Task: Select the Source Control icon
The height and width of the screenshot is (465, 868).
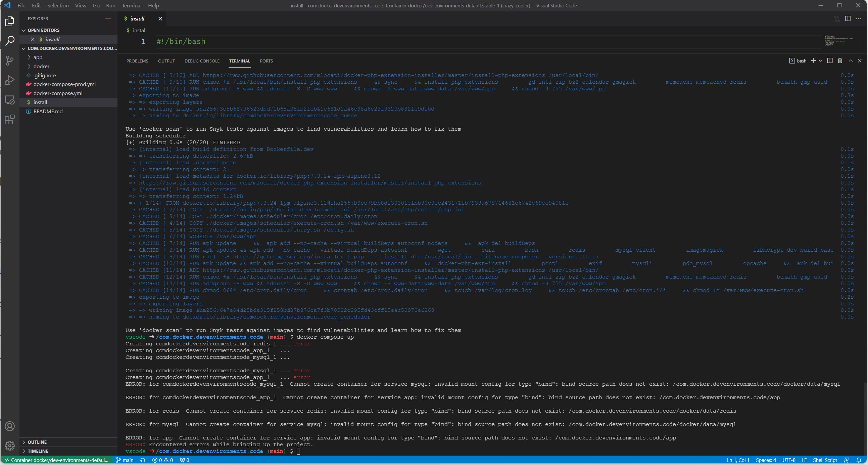Action: coord(10,60)
